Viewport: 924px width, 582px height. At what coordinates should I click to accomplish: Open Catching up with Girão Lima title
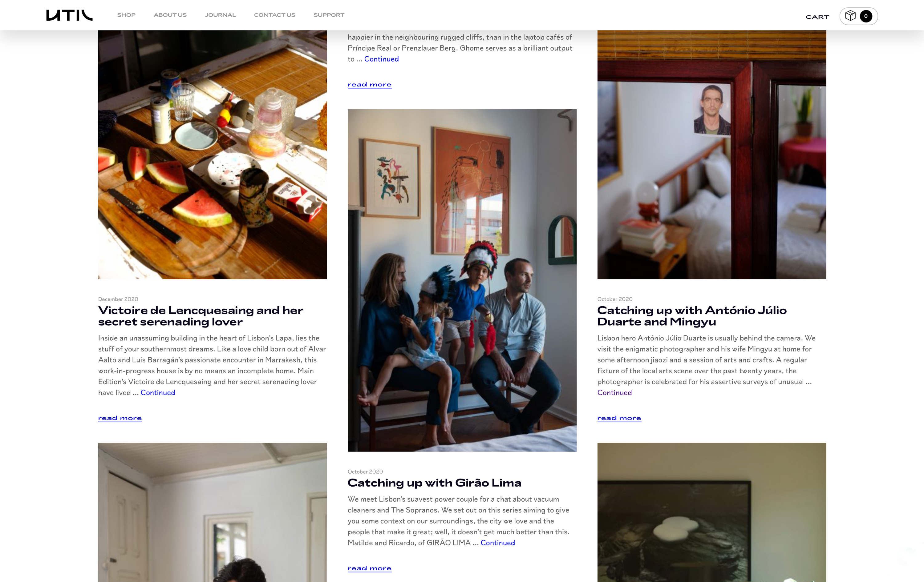click(434, 483)
